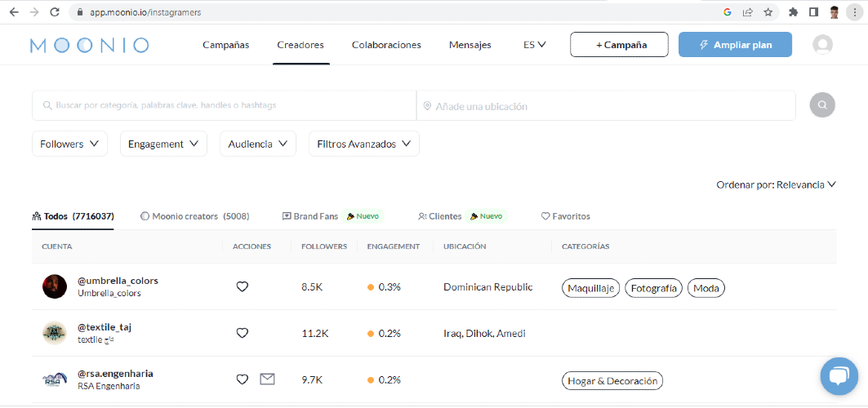Expand the Engagement filter
This screenshot has height=408, width=868.
point(163,144)
